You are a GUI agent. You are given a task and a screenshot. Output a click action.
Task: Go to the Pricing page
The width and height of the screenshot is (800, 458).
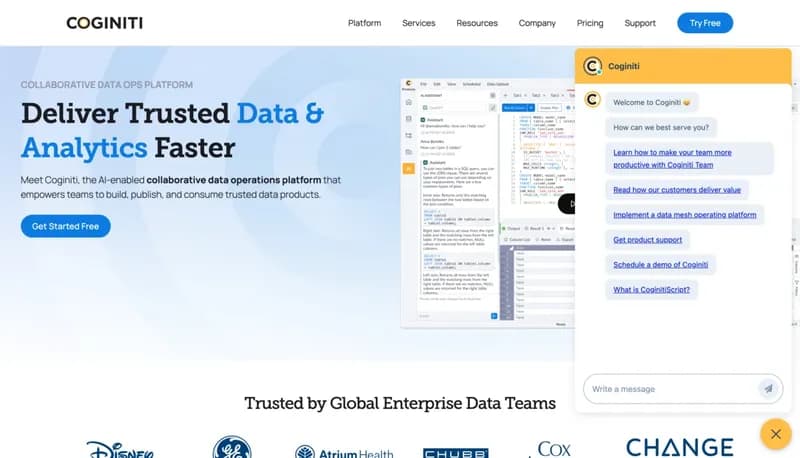tap(590, 23)
